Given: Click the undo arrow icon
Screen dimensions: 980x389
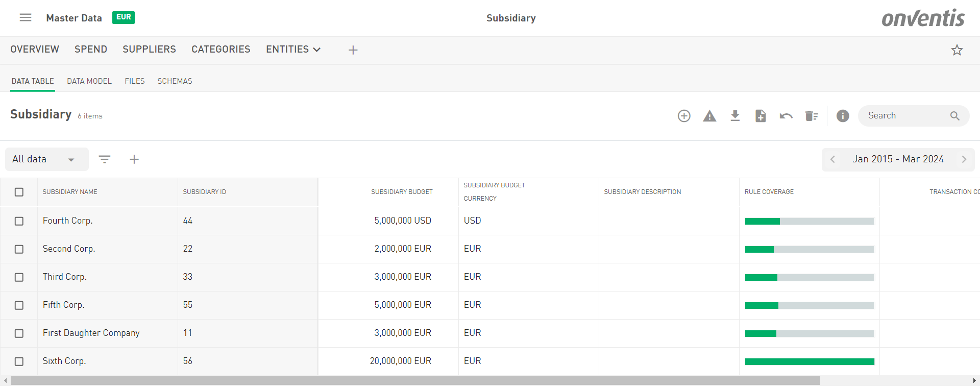Looking at the screenshot, I should point(786,116).
